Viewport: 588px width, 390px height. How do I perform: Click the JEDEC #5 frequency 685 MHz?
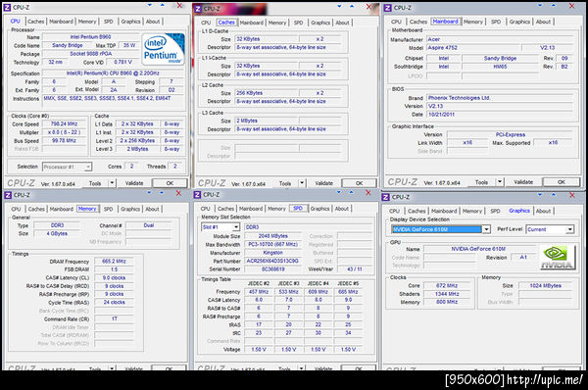pyautogui.click(x=348, y=292)
